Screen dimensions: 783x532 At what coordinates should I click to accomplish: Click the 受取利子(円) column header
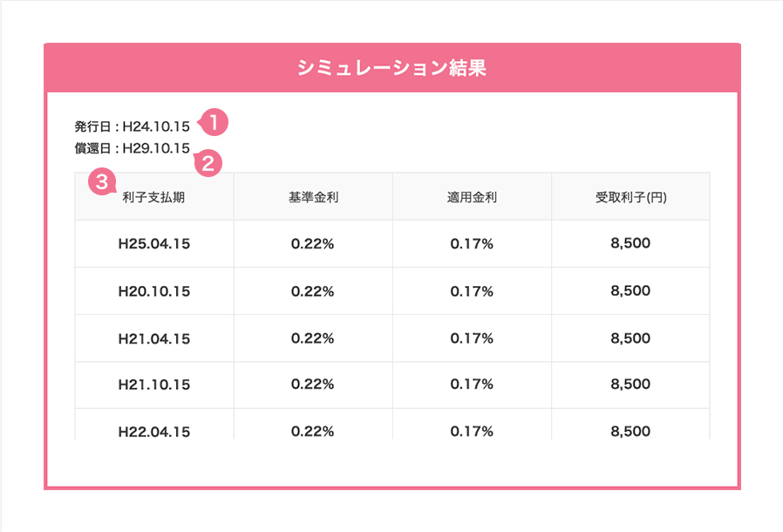point(630,198)
